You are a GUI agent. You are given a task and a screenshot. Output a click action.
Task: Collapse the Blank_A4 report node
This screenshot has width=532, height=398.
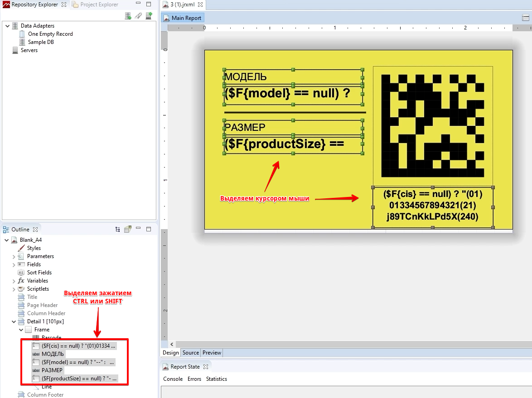(x=6, y=240)
